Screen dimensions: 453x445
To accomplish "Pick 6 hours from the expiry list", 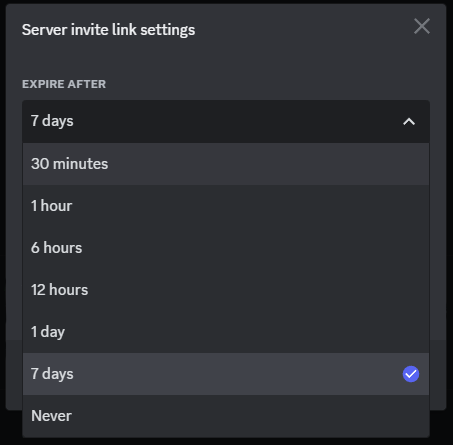I will click(226, 248).
